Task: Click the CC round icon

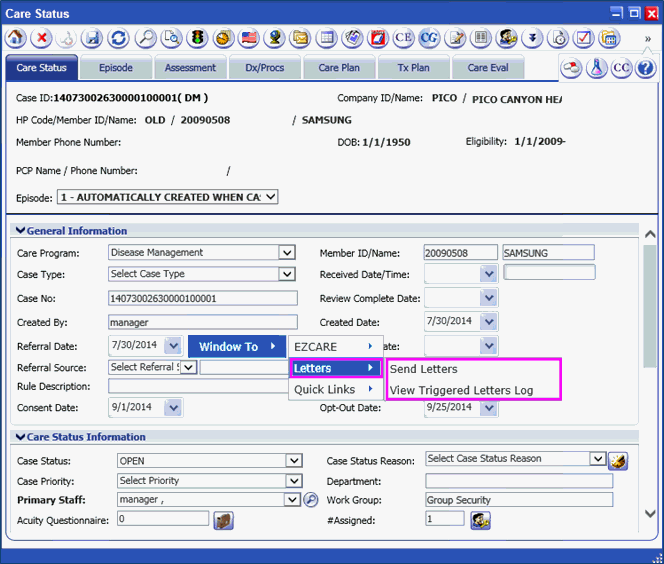Action: (x=621, y=68)
